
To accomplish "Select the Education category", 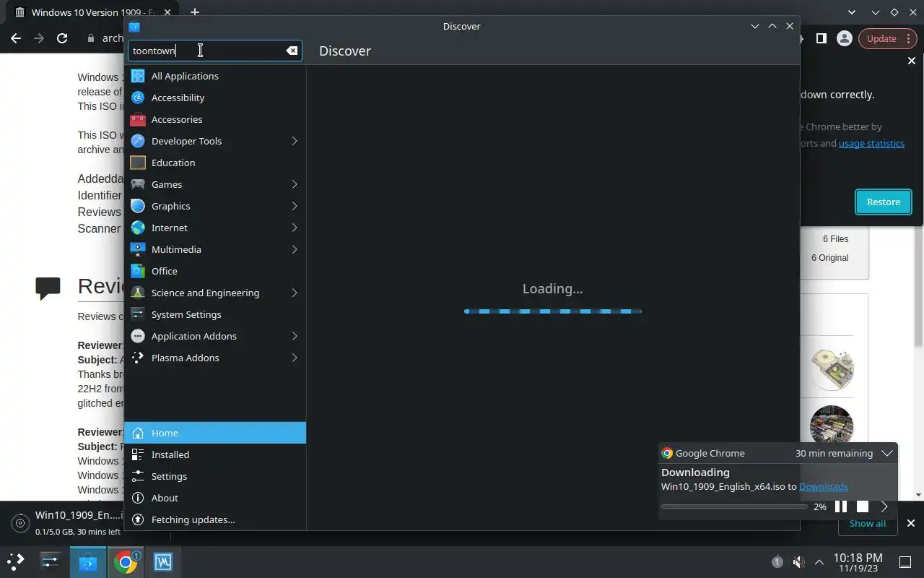I will point(215,163).
